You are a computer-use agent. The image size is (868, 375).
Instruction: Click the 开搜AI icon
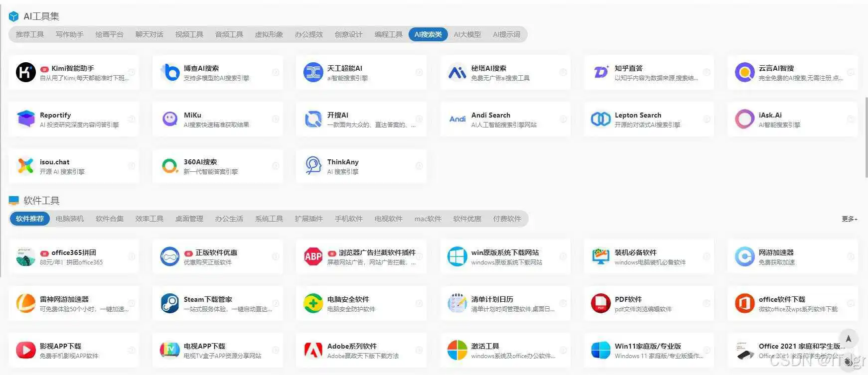(x=313, y=119)
